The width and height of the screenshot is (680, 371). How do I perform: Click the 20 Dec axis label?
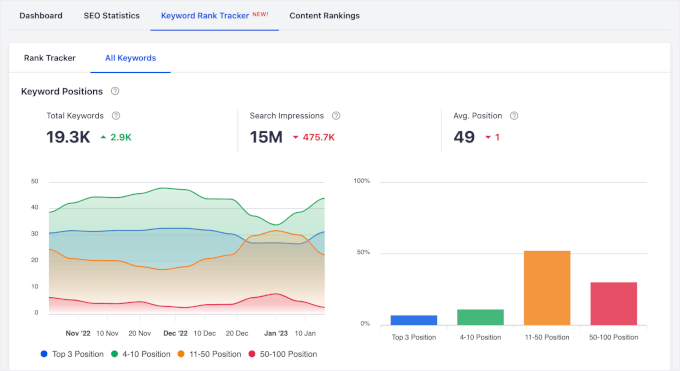point(237,333)
